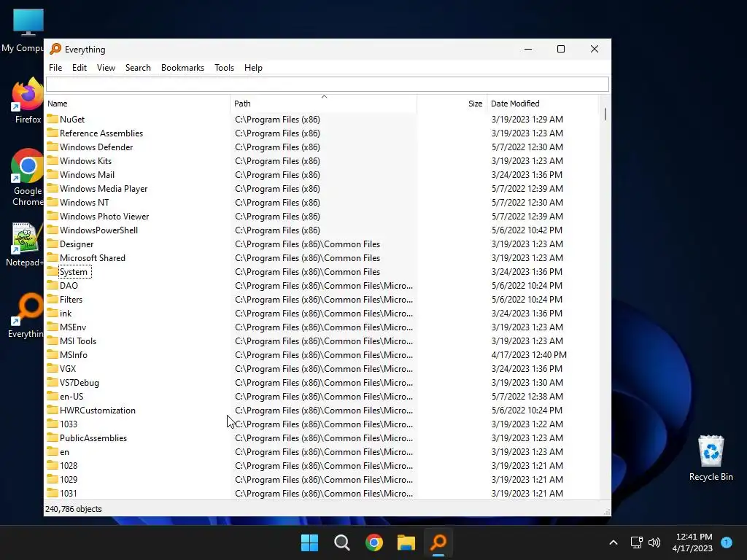Click the path of the Designer row

(307, 244)
